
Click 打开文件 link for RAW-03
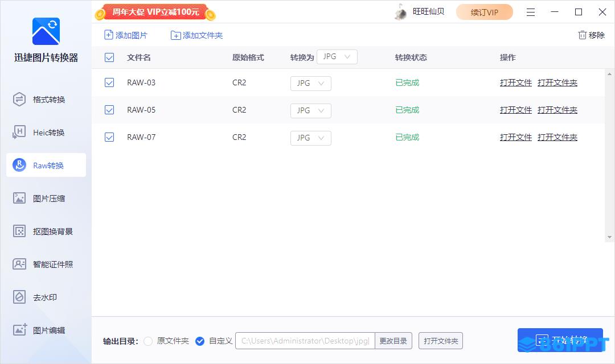click(x=515, y=83)
